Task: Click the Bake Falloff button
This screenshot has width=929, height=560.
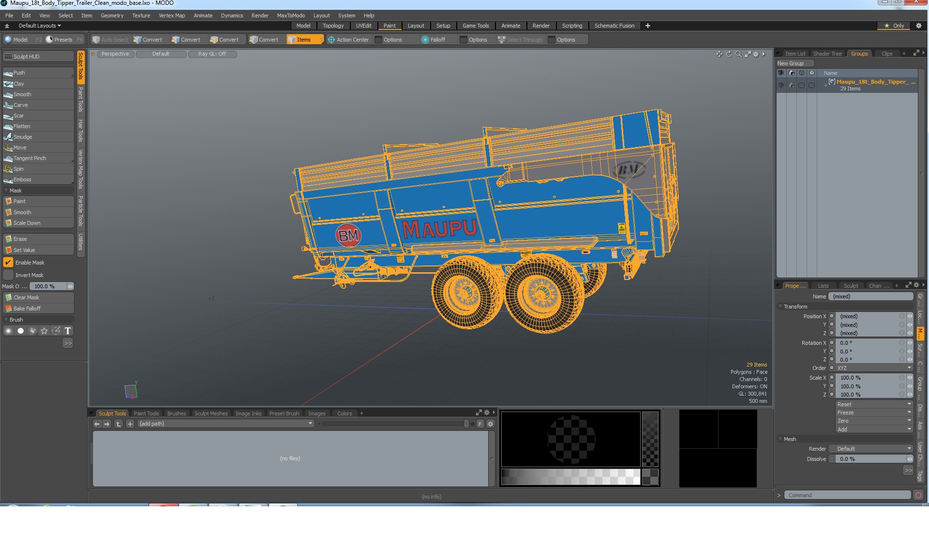Action: (x=38, y=309)
